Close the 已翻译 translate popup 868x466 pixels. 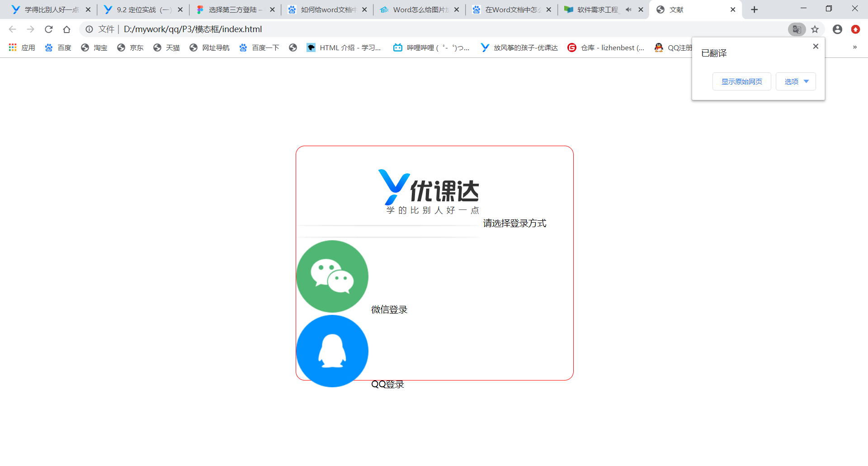(x=816, y=46)
